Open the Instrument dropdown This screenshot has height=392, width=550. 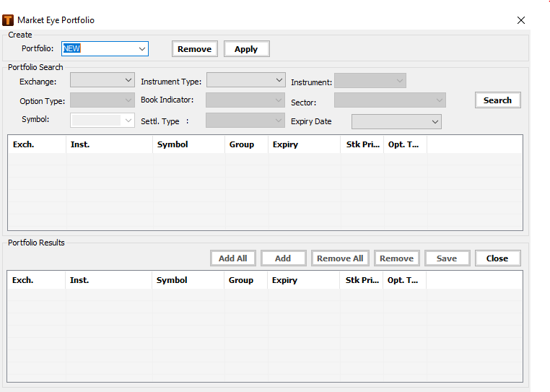coord(370,81)
